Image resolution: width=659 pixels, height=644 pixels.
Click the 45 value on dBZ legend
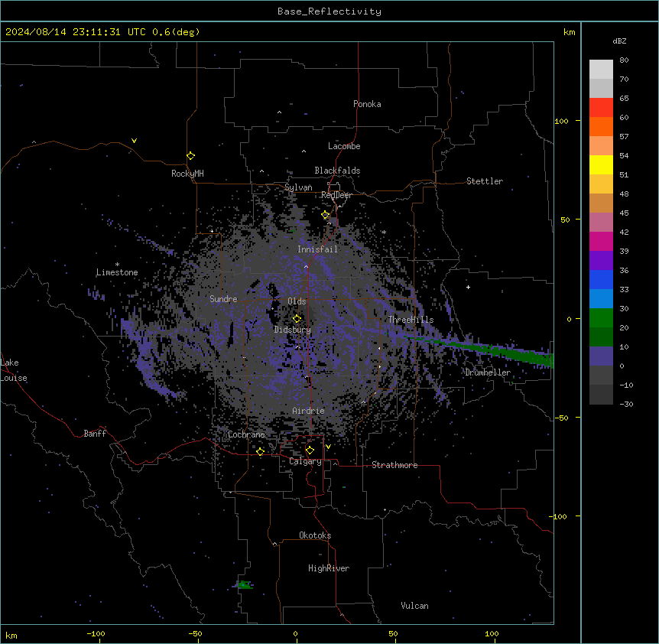point(624,213)
